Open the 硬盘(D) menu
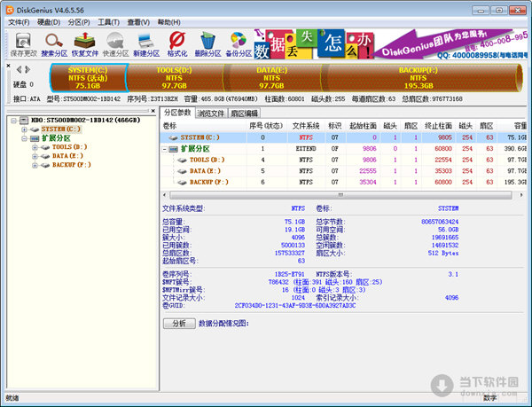 tap(49, 22)
